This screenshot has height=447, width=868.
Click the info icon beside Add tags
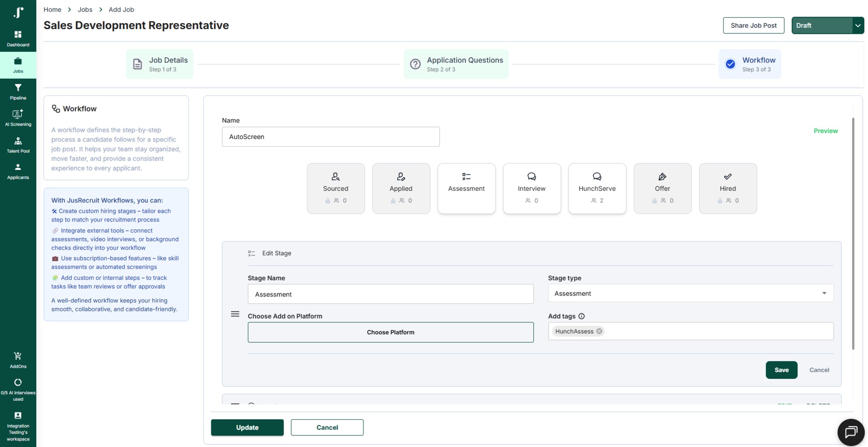click(x=581, y=316)
